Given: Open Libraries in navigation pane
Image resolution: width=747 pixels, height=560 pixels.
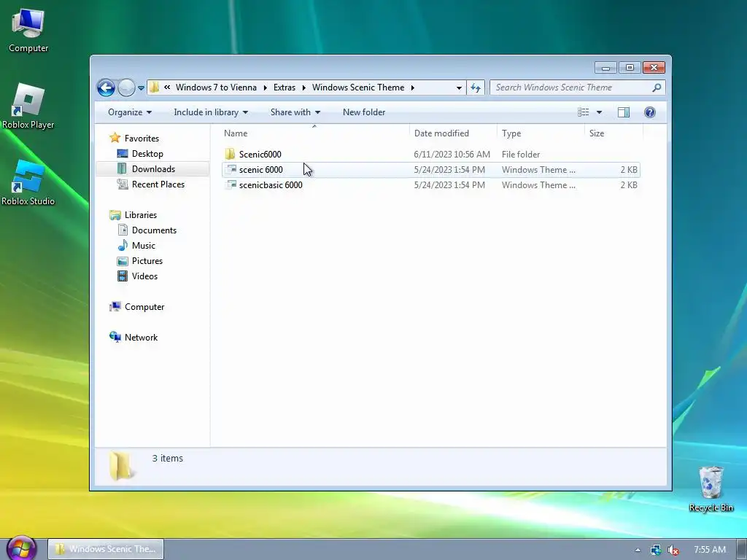Looking at the screenshot, I should coord(141,215).
